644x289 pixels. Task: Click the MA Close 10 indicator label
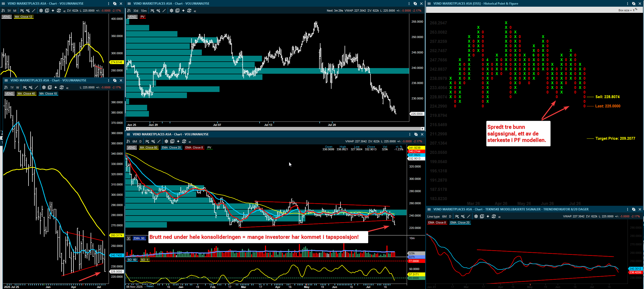click(x=48, y=94)
